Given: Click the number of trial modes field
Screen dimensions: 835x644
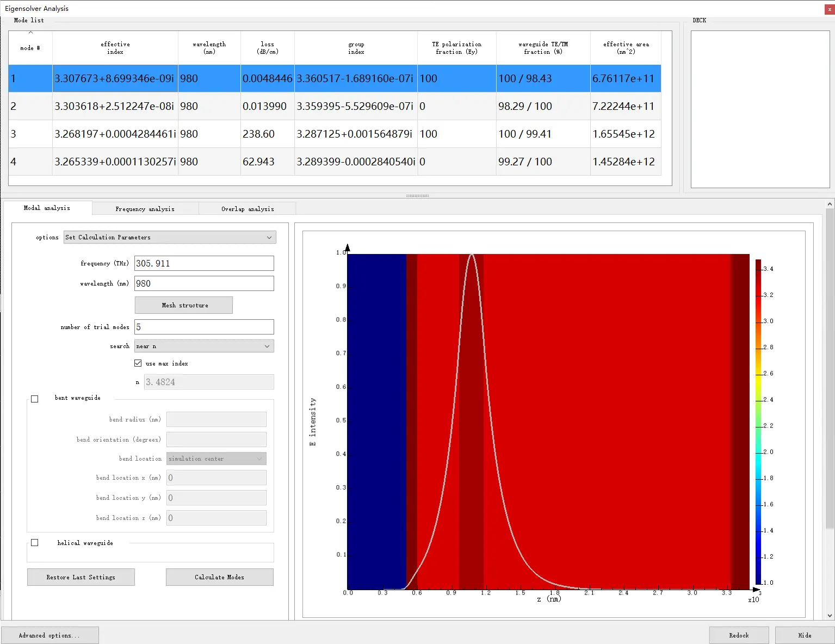Looking at the screenshot, I should (204, 327).
